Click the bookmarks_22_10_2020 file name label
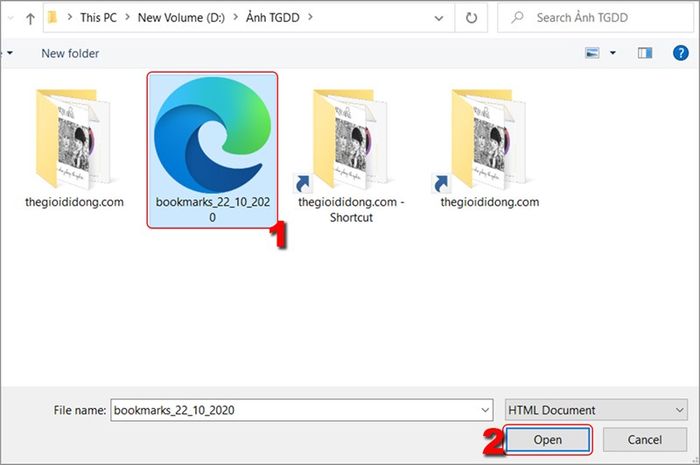700x465 pixels. [x=212, y=210]
